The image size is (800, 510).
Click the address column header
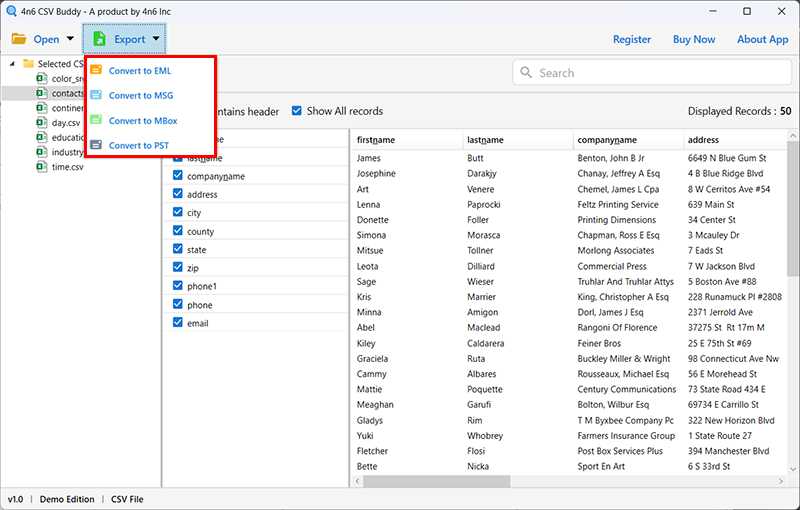[x=735, y=140]
